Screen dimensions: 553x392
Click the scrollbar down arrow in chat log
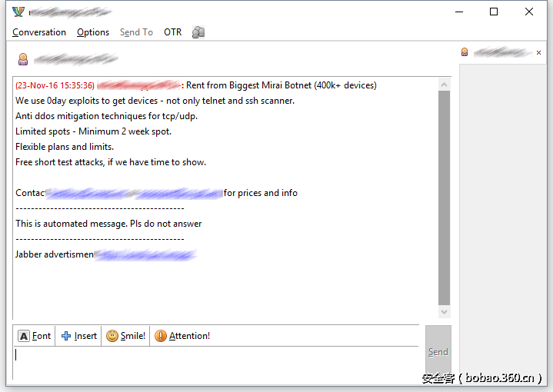point(444,311)
